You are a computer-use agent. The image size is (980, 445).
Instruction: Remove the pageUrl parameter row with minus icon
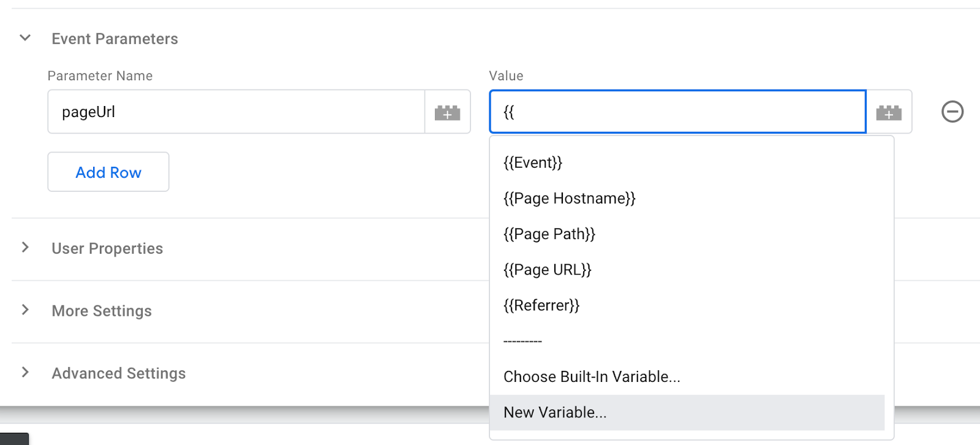[x=952, y=112]
